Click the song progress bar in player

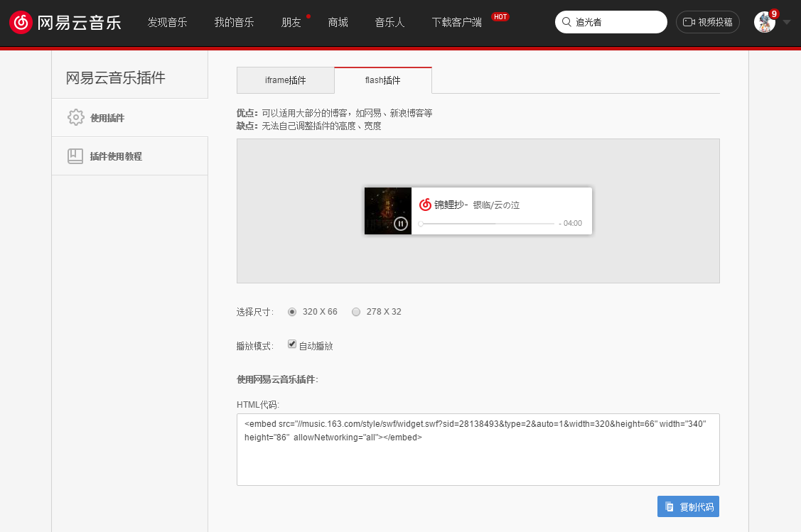[x=487, y=224]
